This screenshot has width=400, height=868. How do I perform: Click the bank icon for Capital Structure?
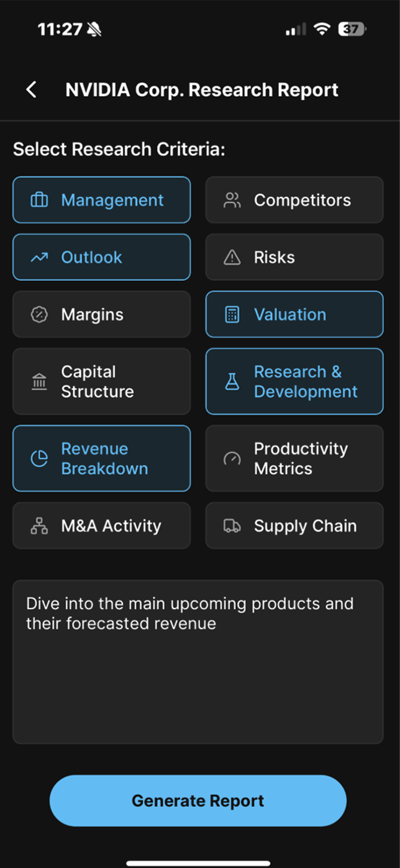coord(39,382)
